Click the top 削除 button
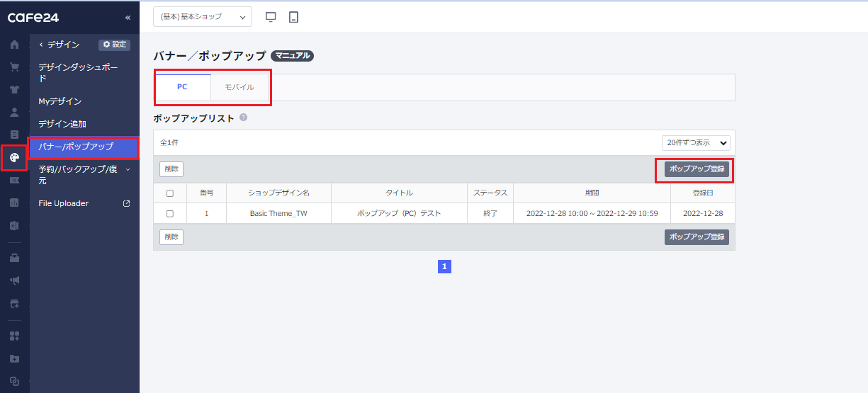Viewport: 868px width, 393px height. pos(171,169)
